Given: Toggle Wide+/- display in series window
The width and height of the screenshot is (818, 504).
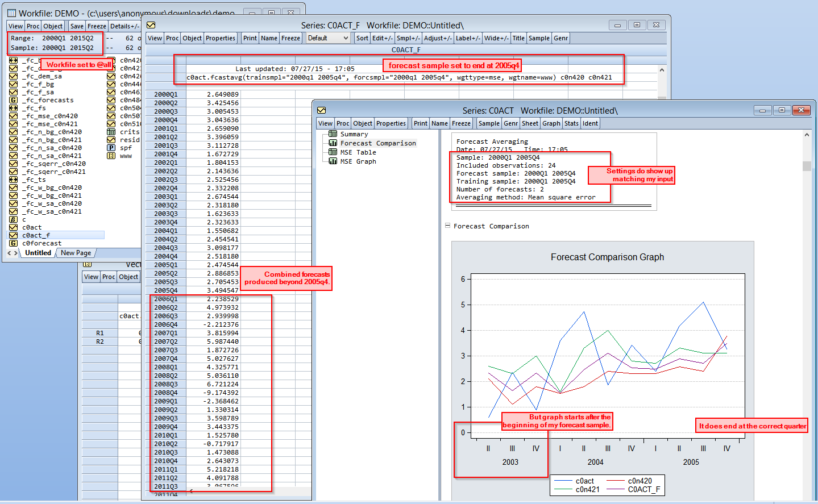Looking at the screenshot, I should pos(496,38).
